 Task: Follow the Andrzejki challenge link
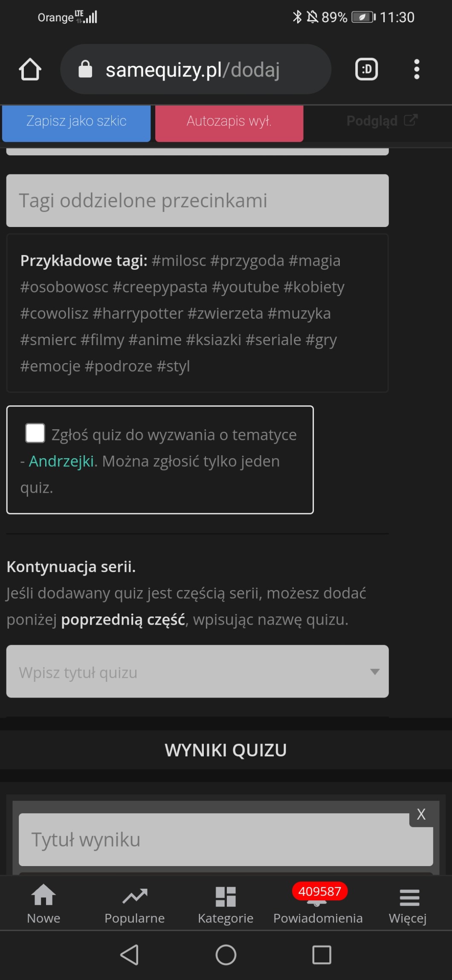61,461
